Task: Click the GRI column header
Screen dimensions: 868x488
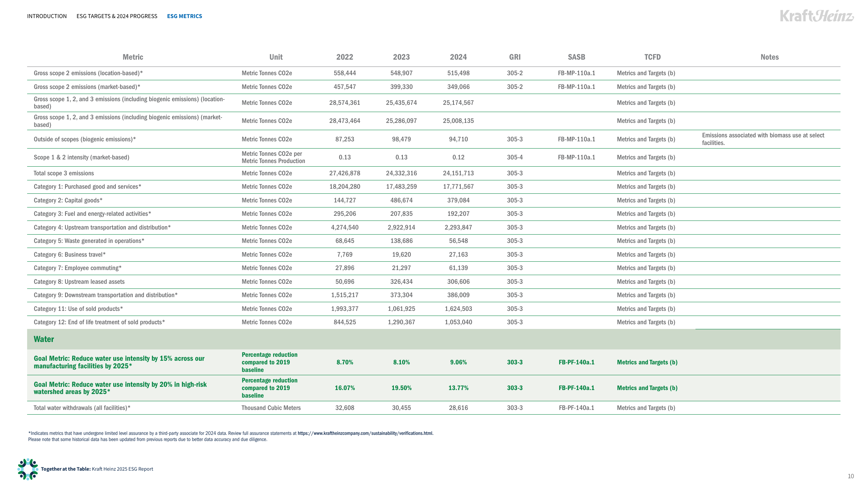Action: pos(515,57)
